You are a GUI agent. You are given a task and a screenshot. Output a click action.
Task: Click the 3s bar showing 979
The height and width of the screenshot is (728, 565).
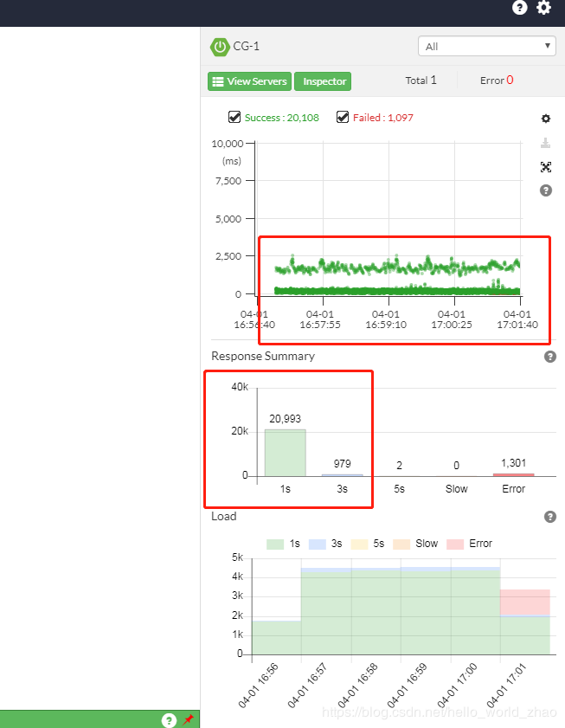(342, 475)
